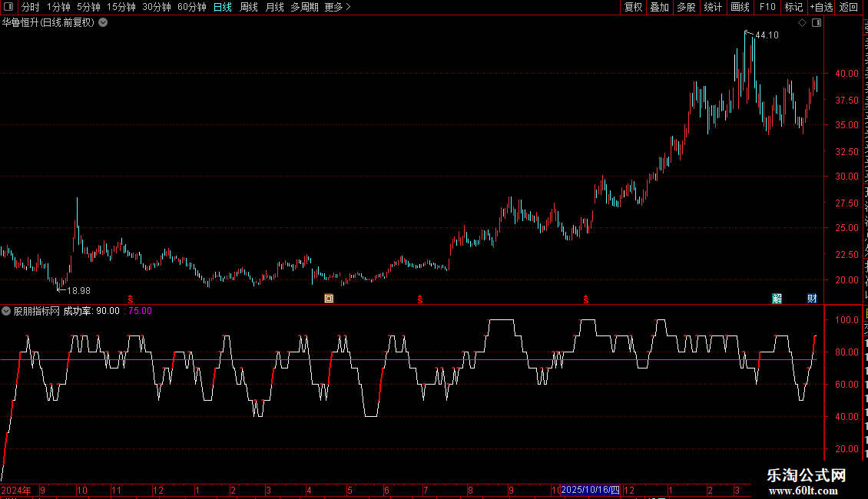Click the 财 financial marker icon
The height and width of the screenshot is (499, 868).
point(812,299)
